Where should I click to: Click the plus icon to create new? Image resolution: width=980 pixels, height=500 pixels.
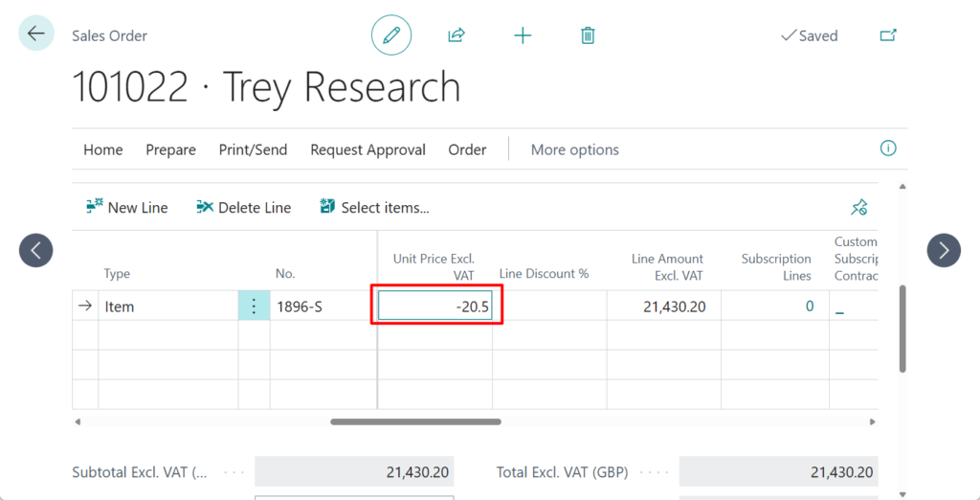523,35
